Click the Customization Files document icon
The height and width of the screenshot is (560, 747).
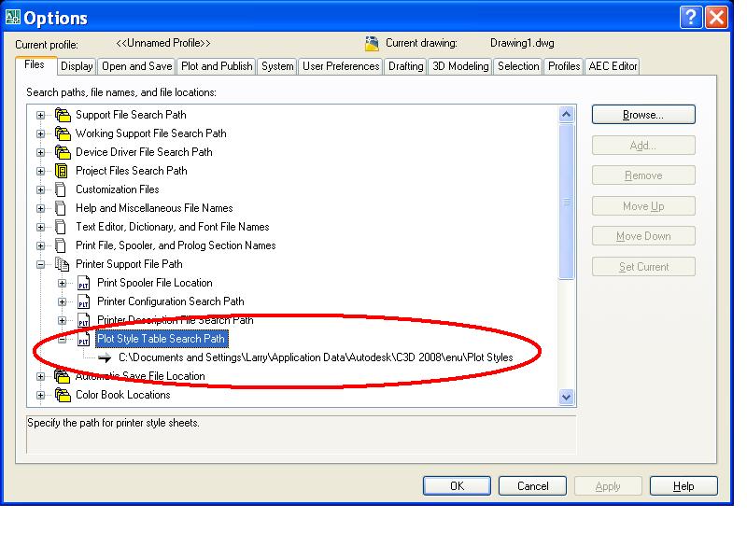coord(61,189)
